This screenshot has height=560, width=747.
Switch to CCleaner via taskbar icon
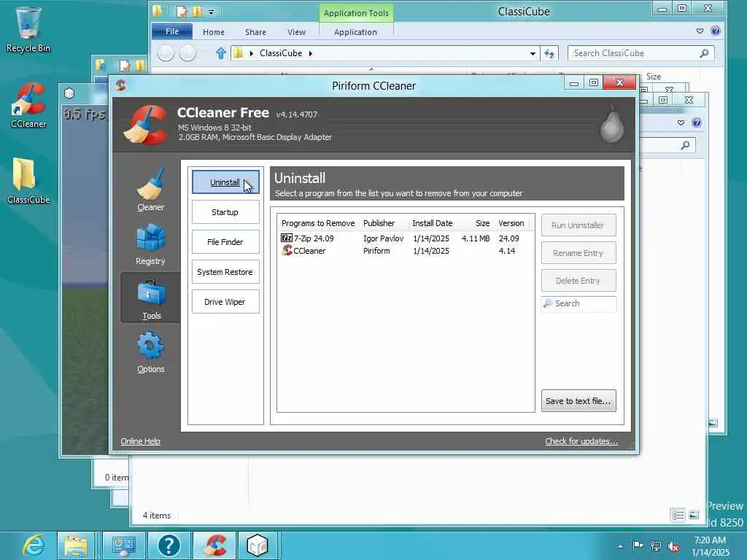tap(214, 545)
